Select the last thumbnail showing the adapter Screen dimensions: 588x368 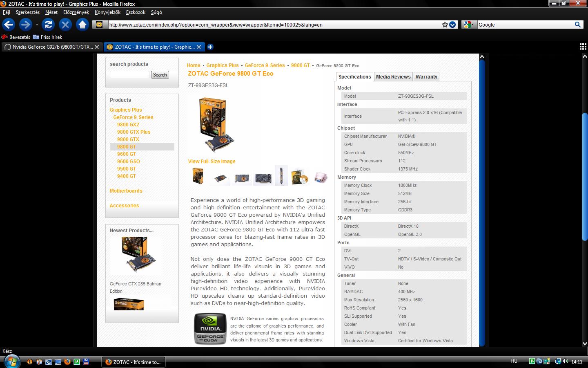click(321, 177)
